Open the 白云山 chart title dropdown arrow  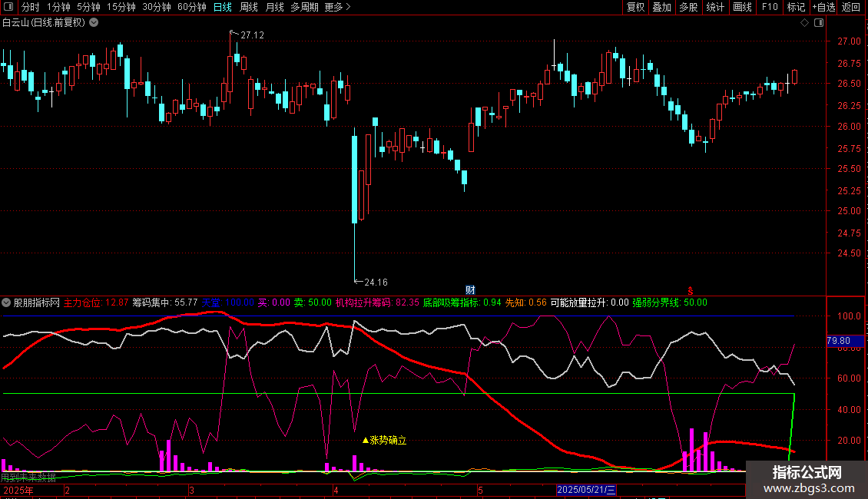94,23
